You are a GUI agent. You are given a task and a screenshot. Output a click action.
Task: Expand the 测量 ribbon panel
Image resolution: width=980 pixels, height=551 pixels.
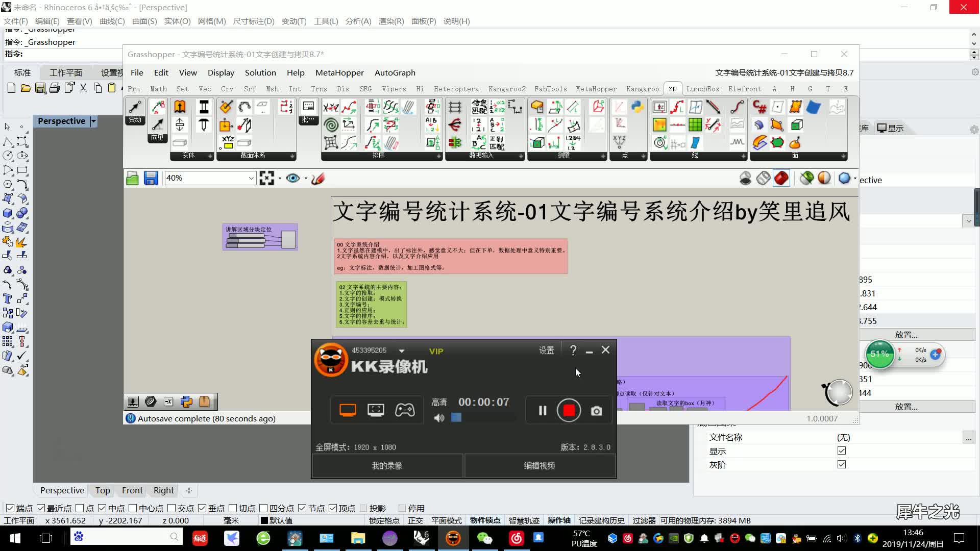(x=603, y=156)
